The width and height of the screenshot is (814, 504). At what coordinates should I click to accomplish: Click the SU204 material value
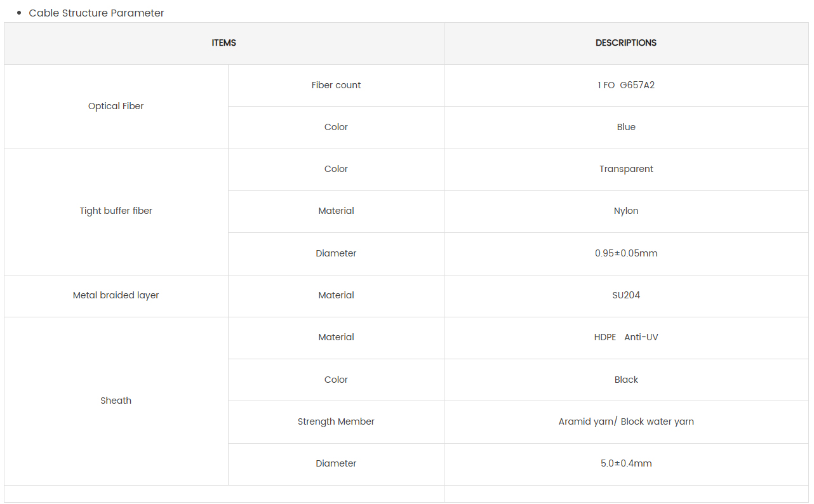point(626,295)
